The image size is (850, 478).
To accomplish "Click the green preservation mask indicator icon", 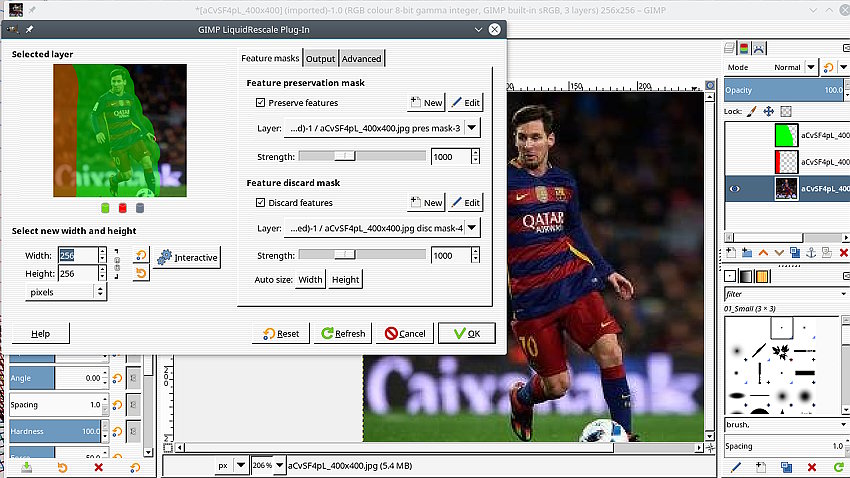I will [x=105, y=208].
